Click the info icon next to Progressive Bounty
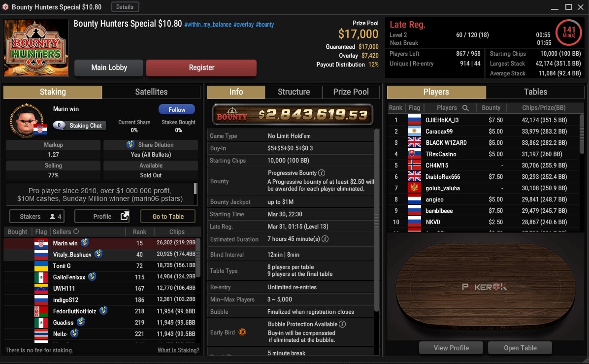The width and height of the screenshot is (589, 364). tap(322, 173)
